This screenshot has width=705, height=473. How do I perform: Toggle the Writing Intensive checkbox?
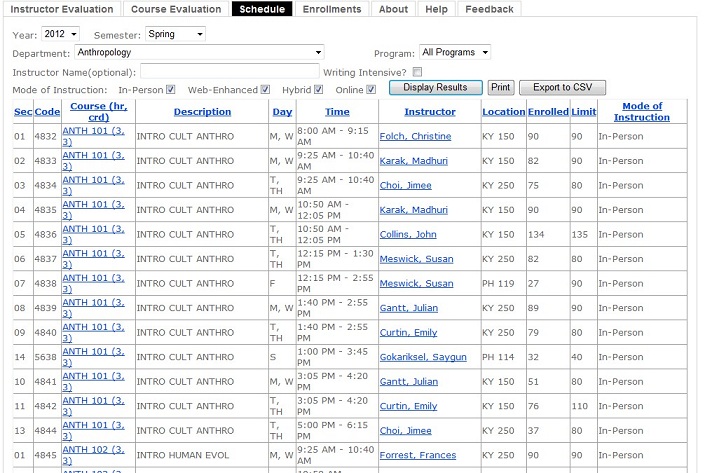(x=417, y=71)
